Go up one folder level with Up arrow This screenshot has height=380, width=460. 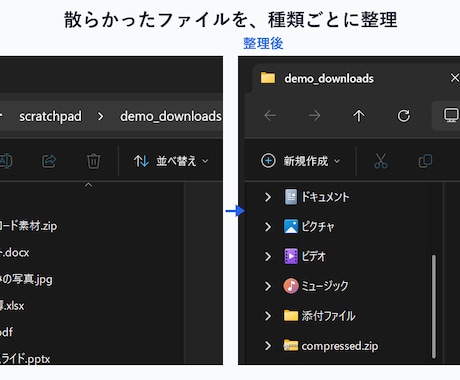pos(359,116)
